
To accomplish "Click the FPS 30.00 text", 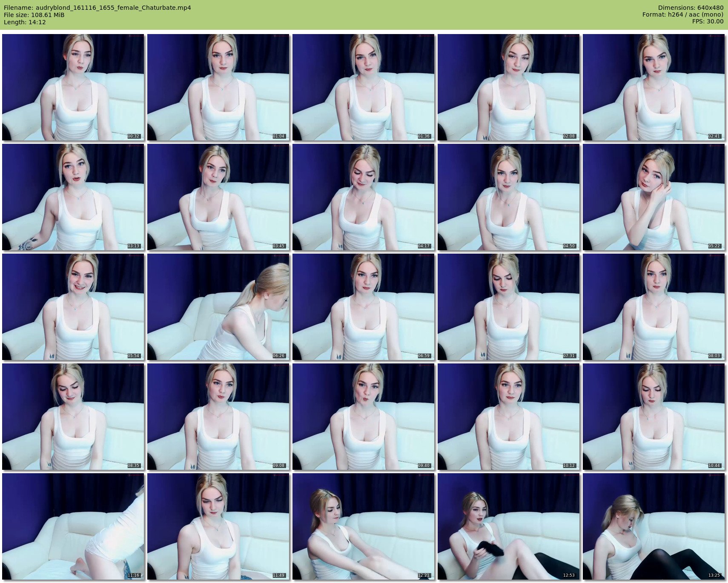I will pos(708,21).
